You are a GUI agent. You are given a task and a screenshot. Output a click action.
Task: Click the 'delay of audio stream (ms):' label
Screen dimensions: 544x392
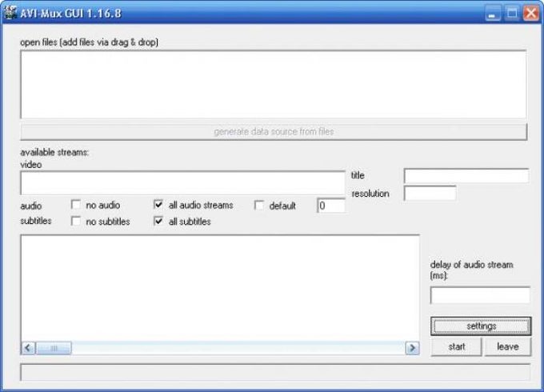(x=471, y=270)
